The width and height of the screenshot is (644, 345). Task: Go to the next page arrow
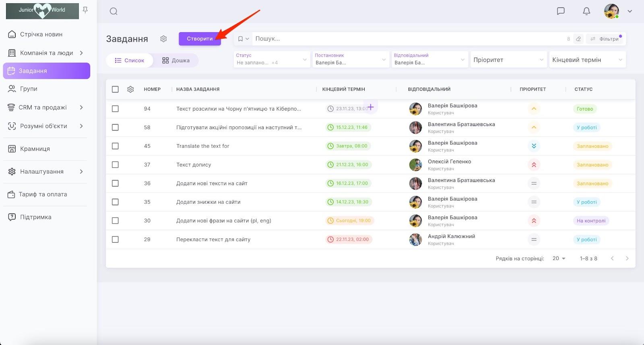pos(627,258)
